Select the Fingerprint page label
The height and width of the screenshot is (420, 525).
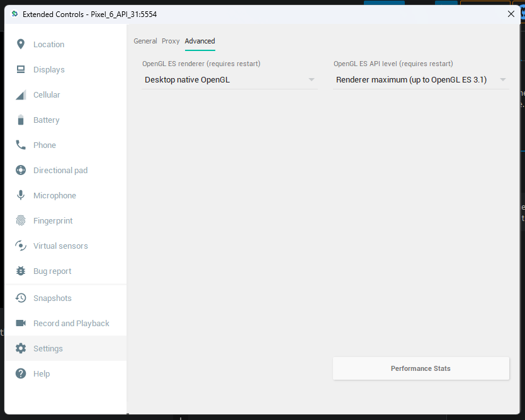pos(53,221)
